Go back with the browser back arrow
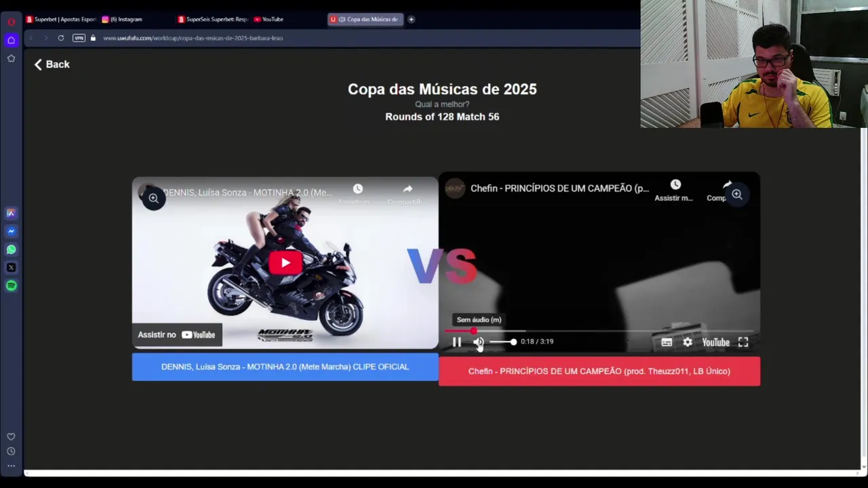 pyautogui.click(x=31, y=38)
